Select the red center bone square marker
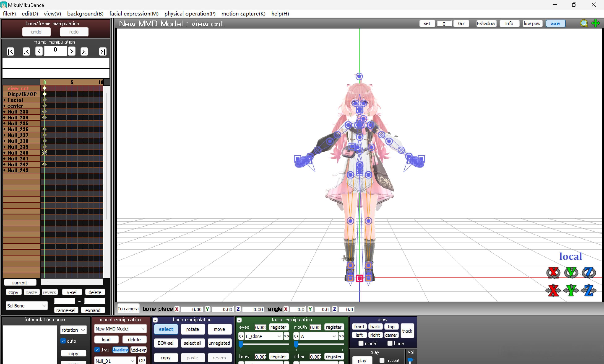Screen dimensions: 604x364 (x=360, y=278)
